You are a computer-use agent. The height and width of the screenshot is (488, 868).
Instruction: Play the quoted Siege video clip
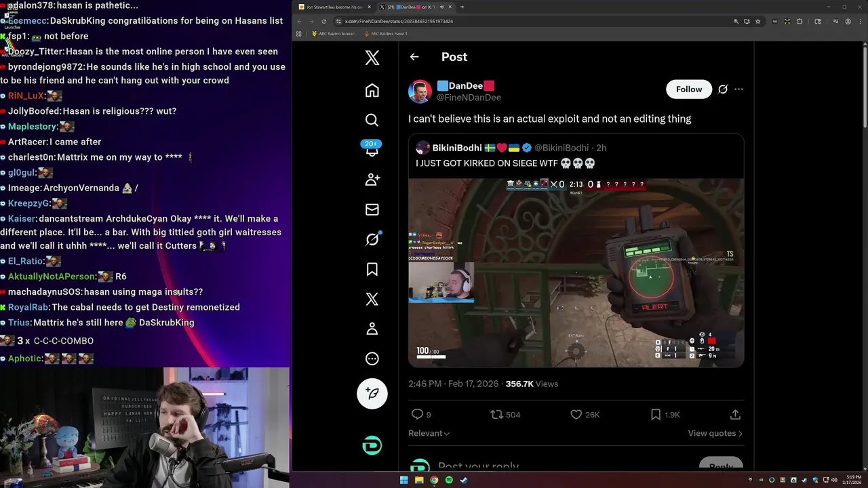[x=576, y=272]
